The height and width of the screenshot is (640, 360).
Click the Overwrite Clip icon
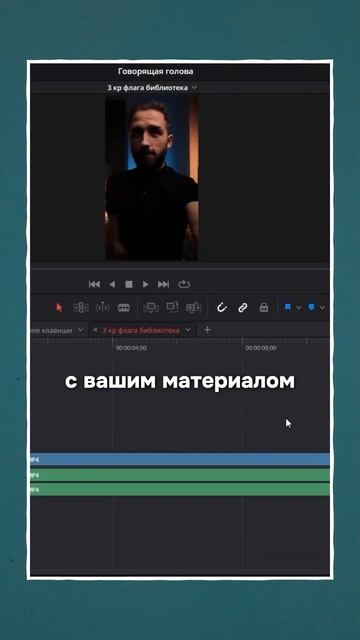[172, 307]
